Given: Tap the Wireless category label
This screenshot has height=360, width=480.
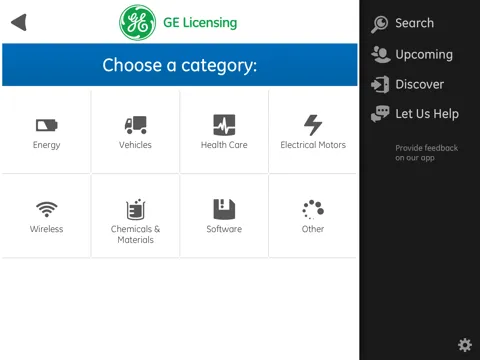Looking at the screenshot, I should (46, 229).
